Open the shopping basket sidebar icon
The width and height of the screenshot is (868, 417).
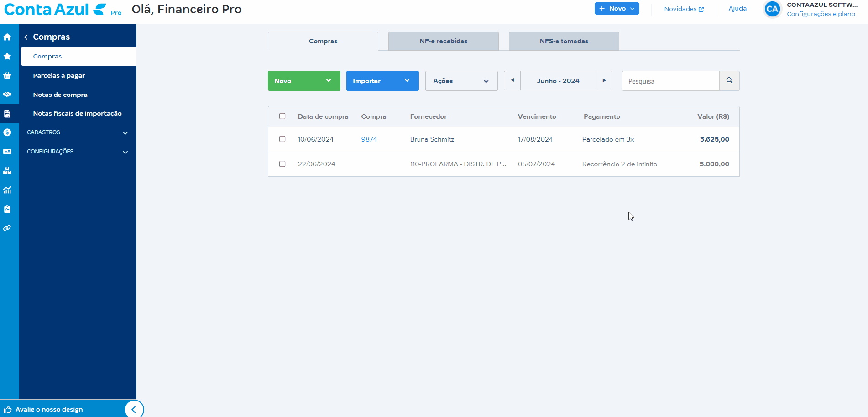(7, 75)
